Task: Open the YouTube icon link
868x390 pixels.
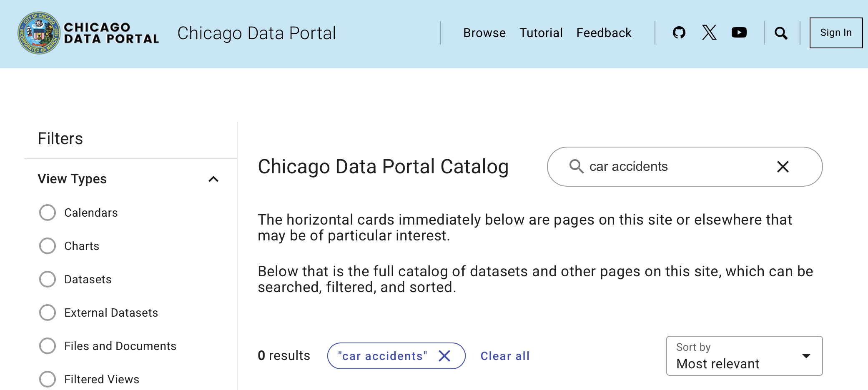Action: click(x=739, y=32)
